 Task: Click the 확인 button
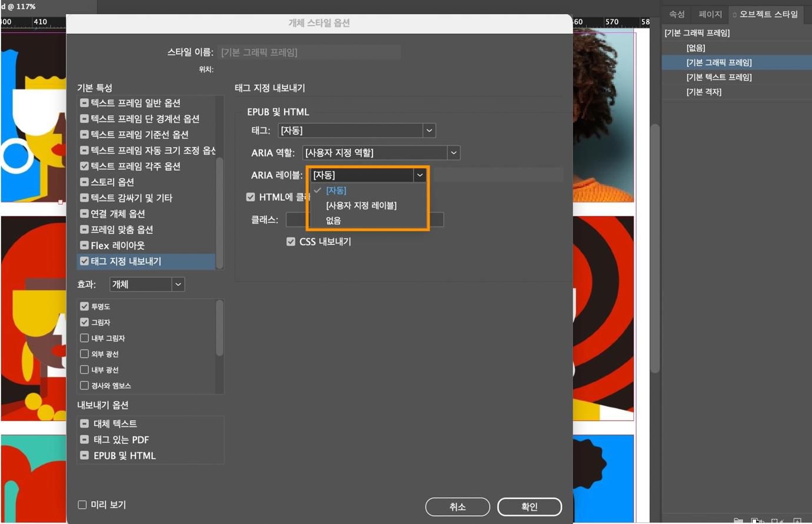(530, 507)
